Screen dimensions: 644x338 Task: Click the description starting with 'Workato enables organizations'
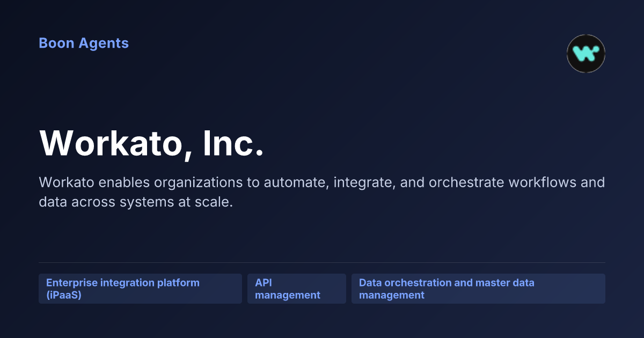tap(322, 193)
